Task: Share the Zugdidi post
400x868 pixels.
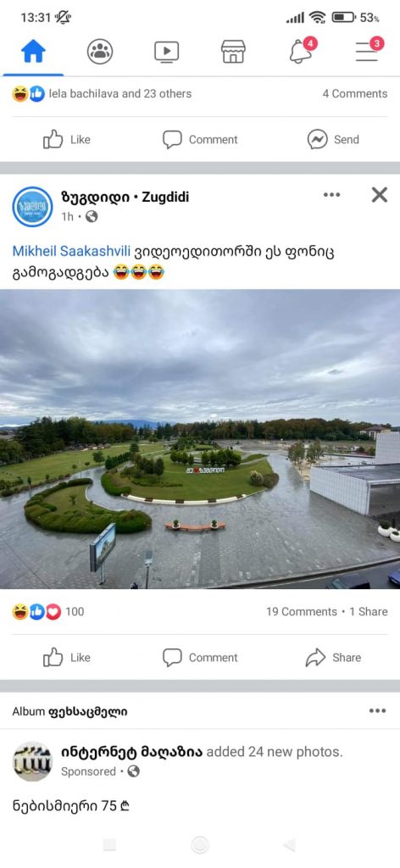Action: tap(333, 658)
